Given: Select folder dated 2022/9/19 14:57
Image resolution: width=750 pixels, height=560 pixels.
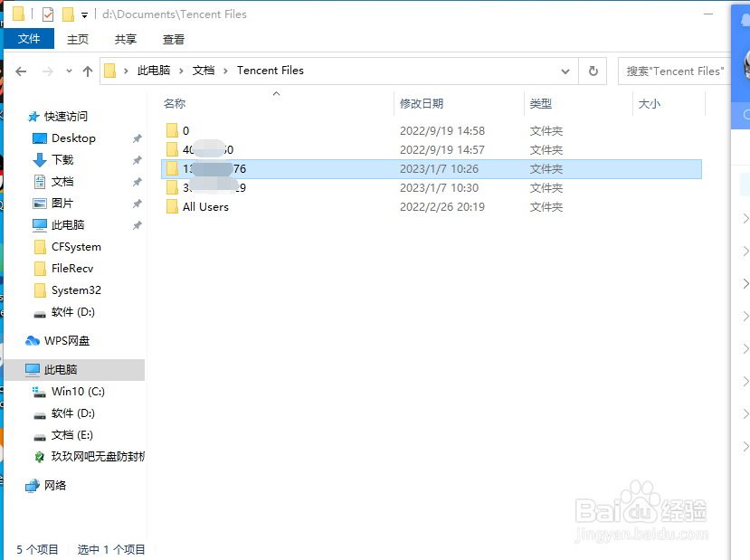Looking at the screenshot, I should click(x=432, y=149).
